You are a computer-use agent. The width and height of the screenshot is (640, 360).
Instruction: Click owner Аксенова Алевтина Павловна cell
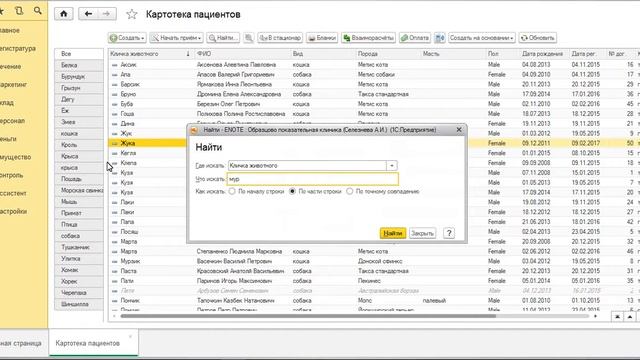[x=236, y=64]
